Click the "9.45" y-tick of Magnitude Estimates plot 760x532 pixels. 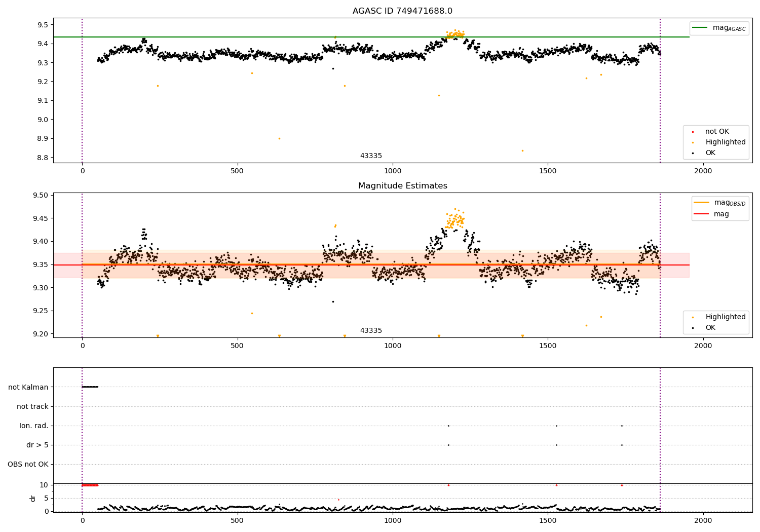coord(41,218)
